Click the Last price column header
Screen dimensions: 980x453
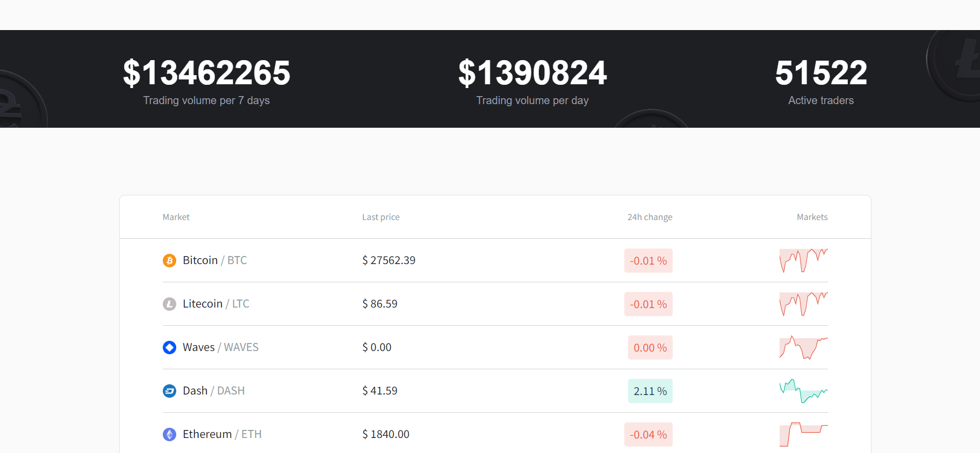click(380, 217)
